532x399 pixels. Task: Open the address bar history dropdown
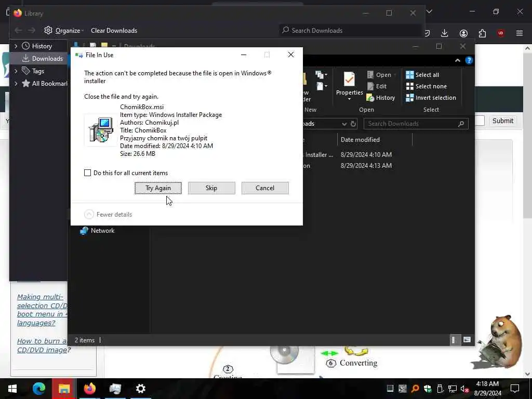[x=344, y=124]
